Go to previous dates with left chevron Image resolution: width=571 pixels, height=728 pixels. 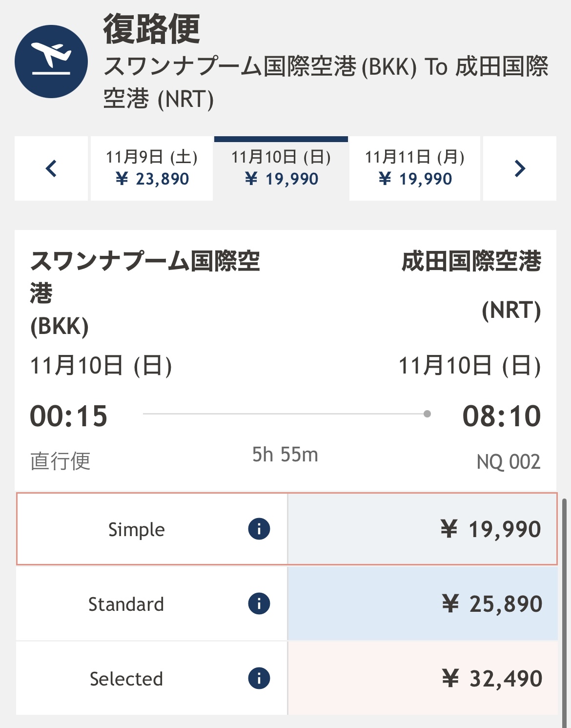(51, 168)
